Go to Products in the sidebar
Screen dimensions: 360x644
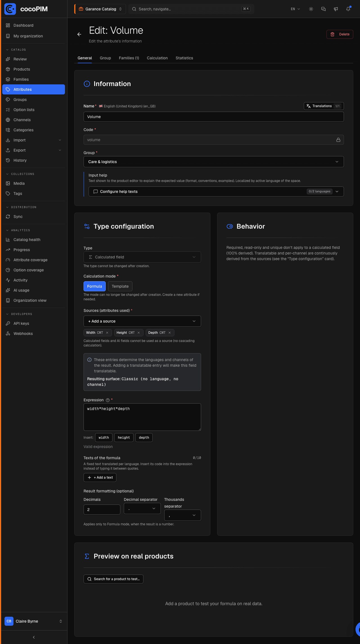click(34, 69)
